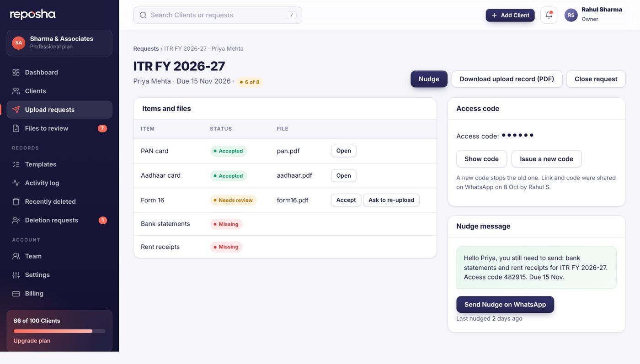The height and width of the screenshot is (364, 640).
Task: Open Recently deleted records
Action: coord(59,201)
